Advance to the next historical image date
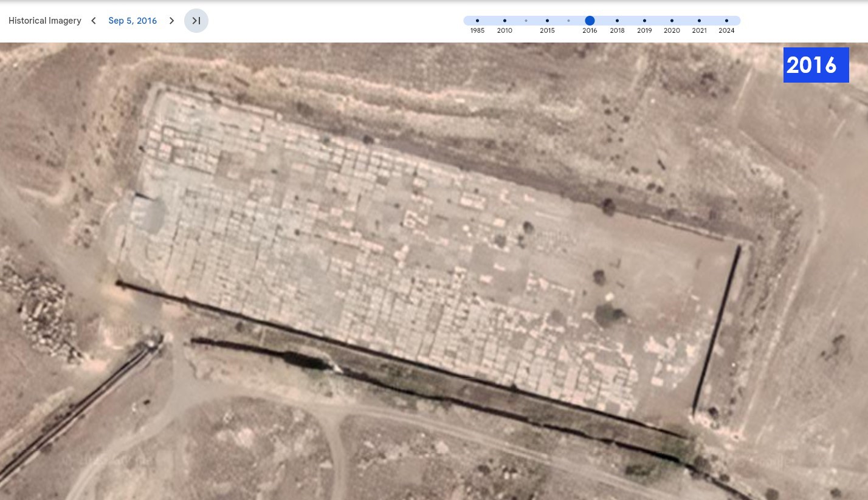This screenshot has height=500, width=868. click(x=171, y=21)
